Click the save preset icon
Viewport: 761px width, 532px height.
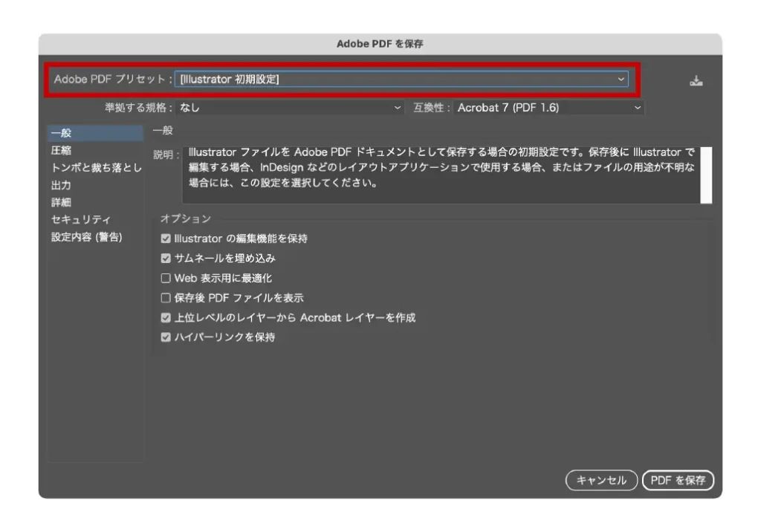pos(696,80)
